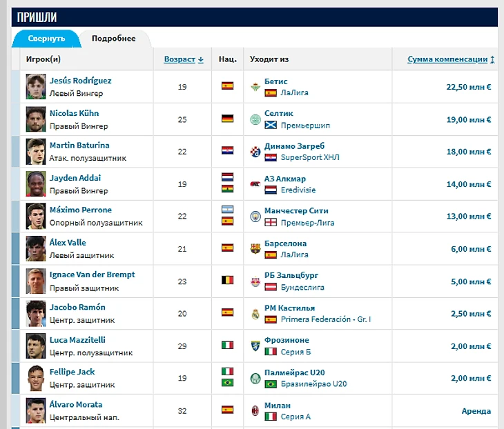504x429 pixels.
Task: Click the Real Madrid Castilla crest
Action: [x=255, y=314]
